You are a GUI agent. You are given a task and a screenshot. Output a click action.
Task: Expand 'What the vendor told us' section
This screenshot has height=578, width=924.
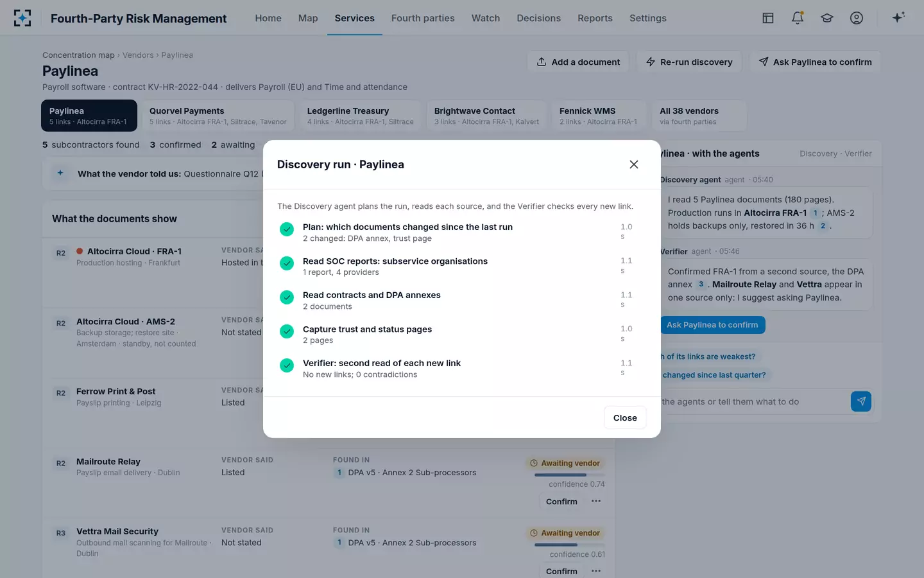[x=60, y=173]
